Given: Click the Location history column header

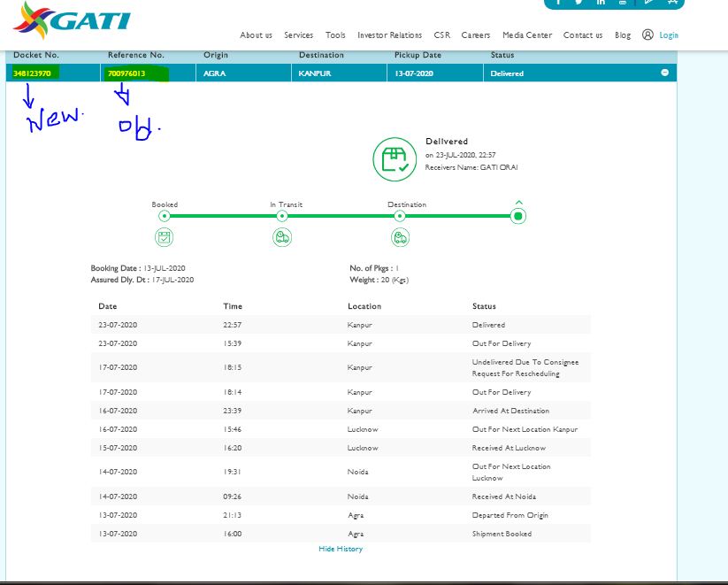Looking at the screenshot, I should 364,306.
